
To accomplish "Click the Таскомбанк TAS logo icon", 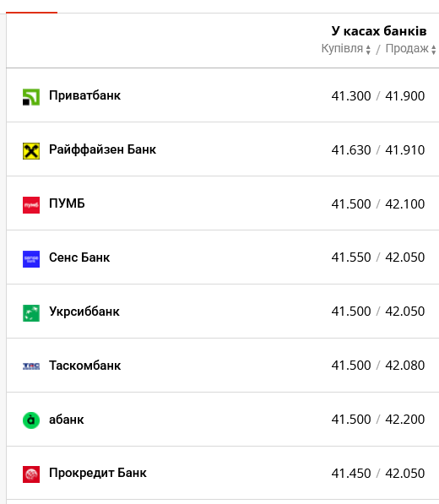I will 31,366.
